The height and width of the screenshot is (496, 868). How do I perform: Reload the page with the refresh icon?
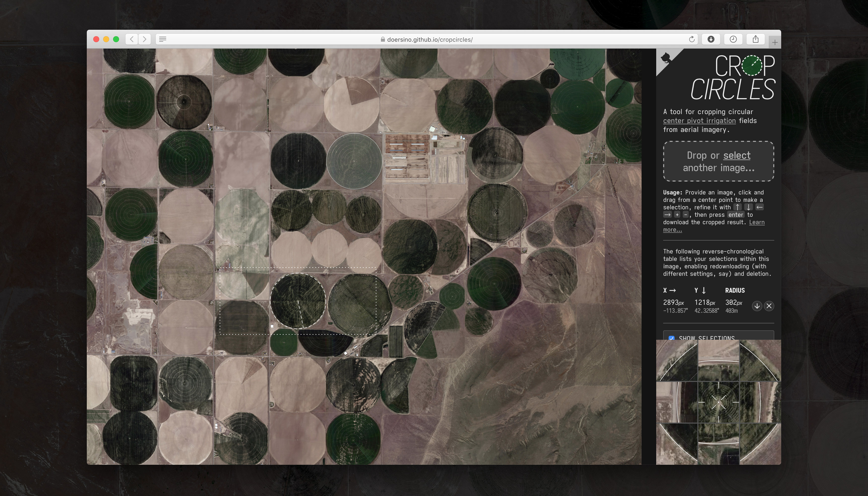pos(691,39)
